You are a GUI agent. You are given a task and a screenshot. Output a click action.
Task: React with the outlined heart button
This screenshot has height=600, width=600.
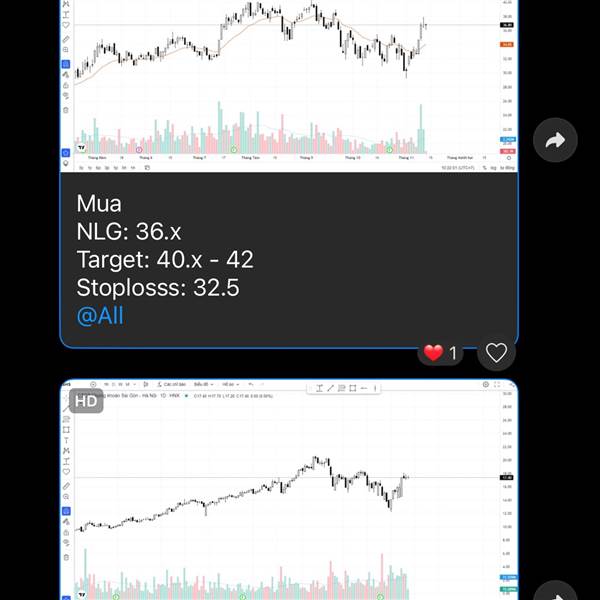click(x=496, y=352)
